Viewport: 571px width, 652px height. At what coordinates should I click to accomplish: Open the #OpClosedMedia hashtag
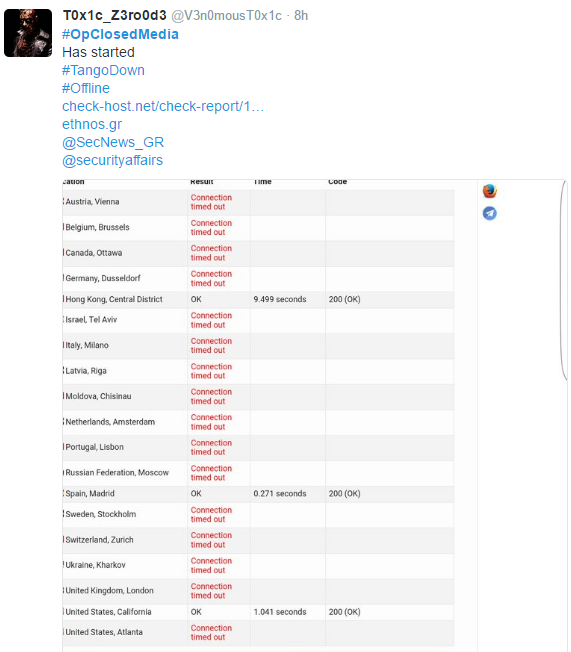tap(120, 34)
